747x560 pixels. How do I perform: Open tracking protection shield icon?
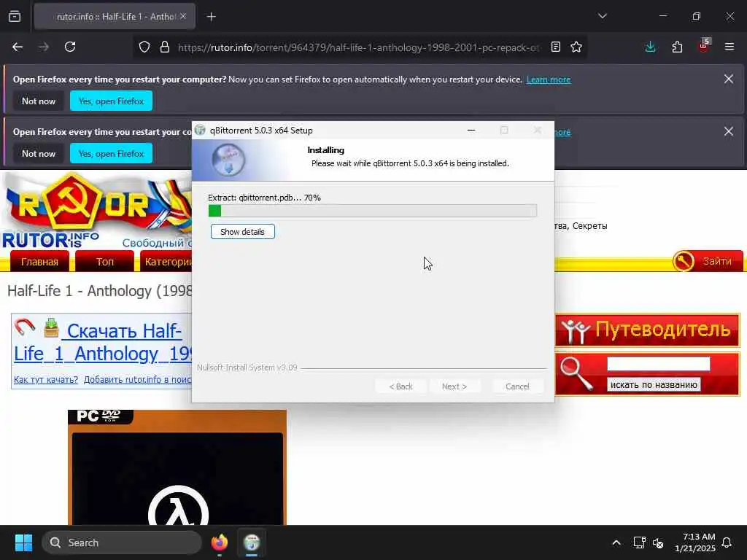[x=144, y=47]
